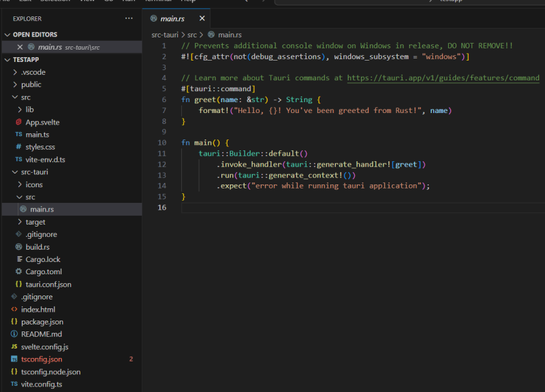Expand the .vscode folder

(33, 72)
